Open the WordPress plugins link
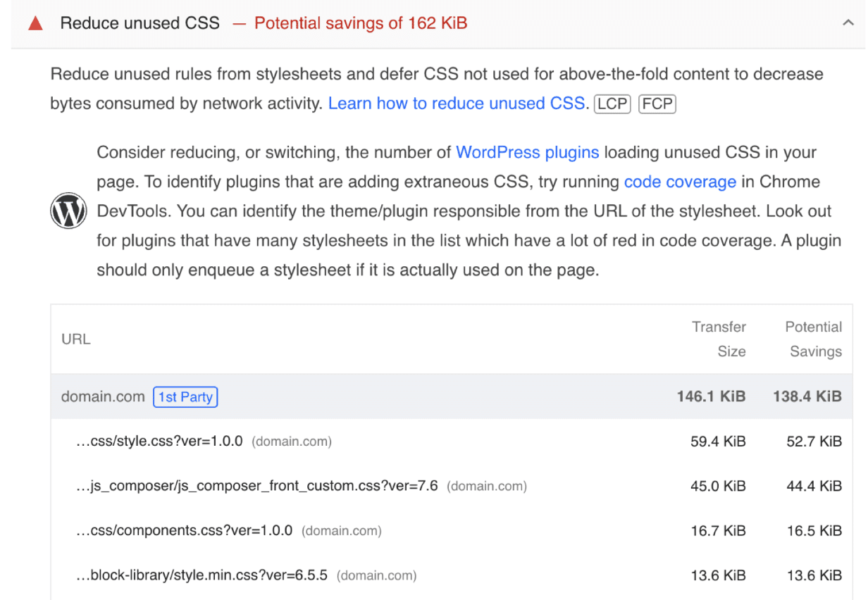The height and width of the screenshot is (600, 868). (527, 152)
